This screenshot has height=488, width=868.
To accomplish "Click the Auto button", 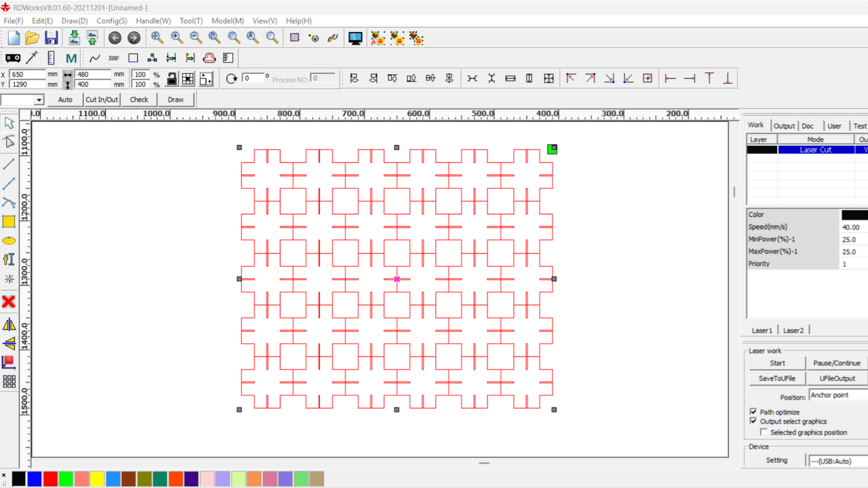I will [x=65, y=100].
